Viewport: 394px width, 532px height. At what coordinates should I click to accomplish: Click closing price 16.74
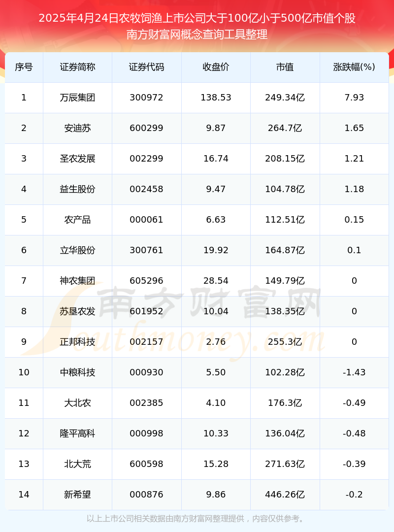[x=216, y=159]
